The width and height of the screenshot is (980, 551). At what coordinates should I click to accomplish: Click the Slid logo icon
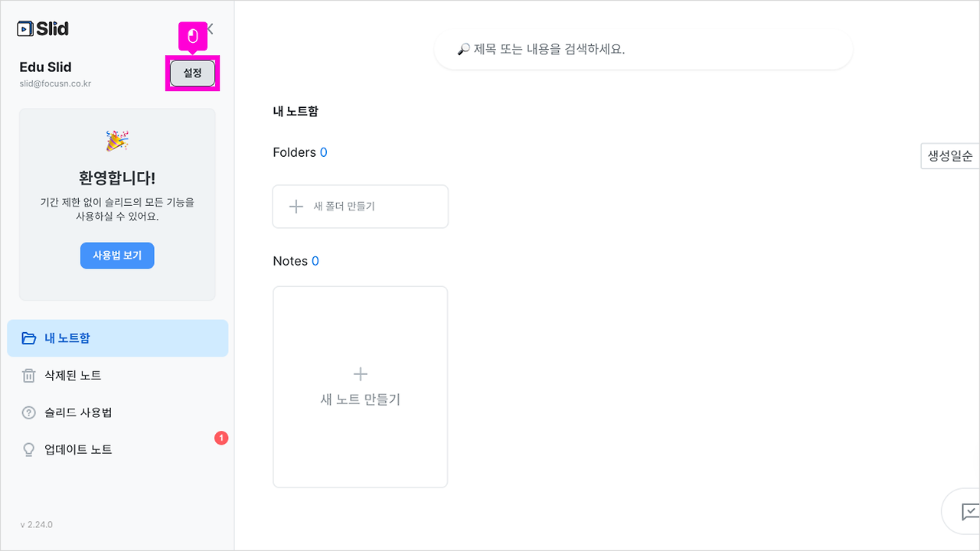coord(25,28)
